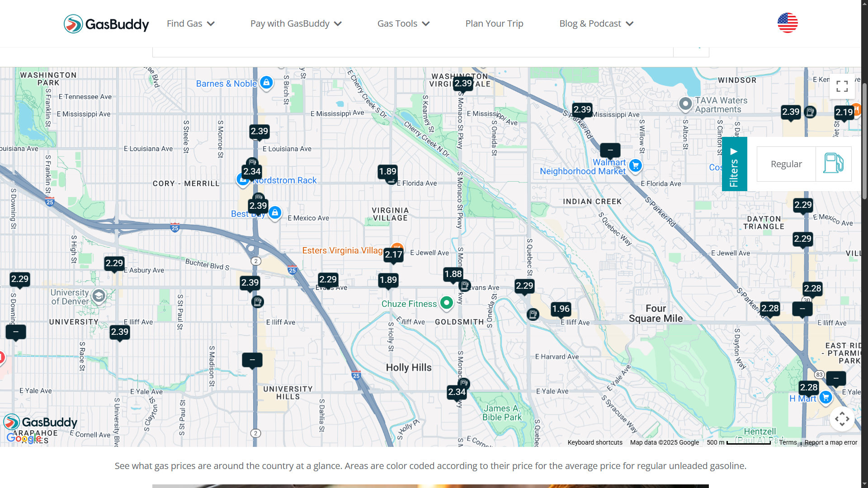Click Walmart Neighborhood Market shopping pin
Viewport: 868px width, 488px height.
[635, 165]
